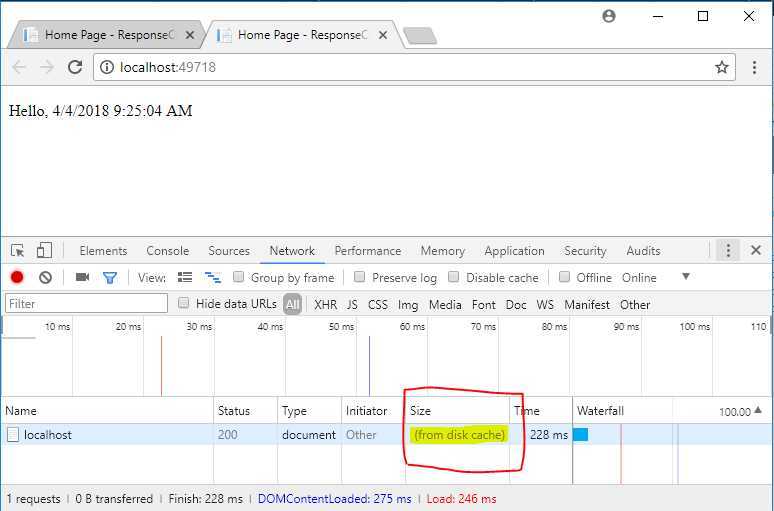
Task: Check the Disable cache box
Action: 453,276
